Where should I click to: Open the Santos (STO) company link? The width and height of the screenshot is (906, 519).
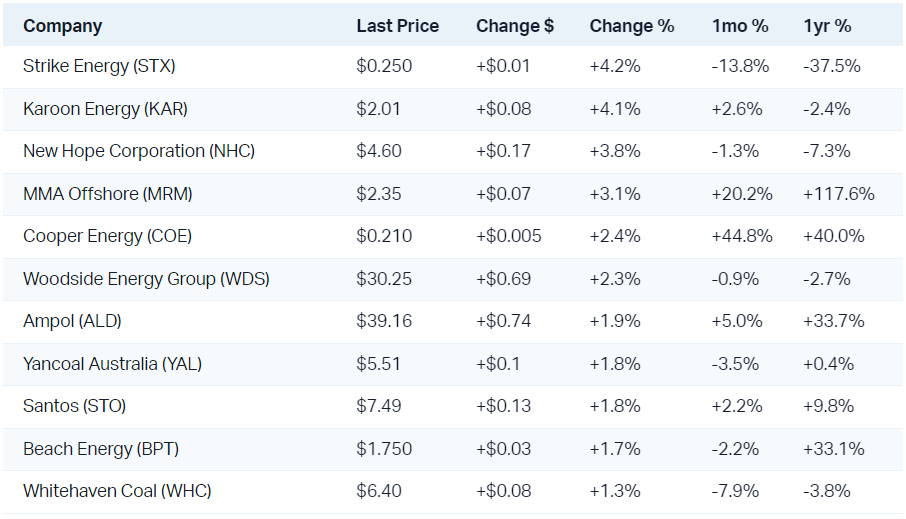click(75, 406)
